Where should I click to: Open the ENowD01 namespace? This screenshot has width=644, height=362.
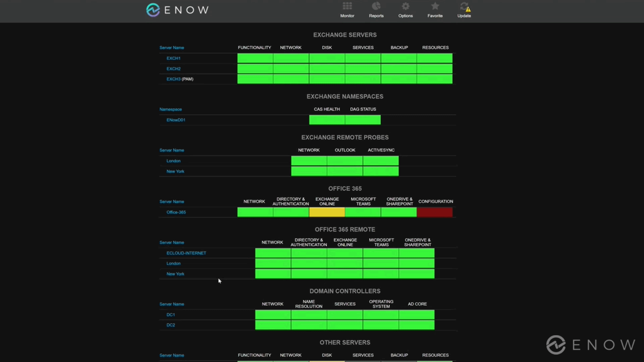(x=175, y=120)
